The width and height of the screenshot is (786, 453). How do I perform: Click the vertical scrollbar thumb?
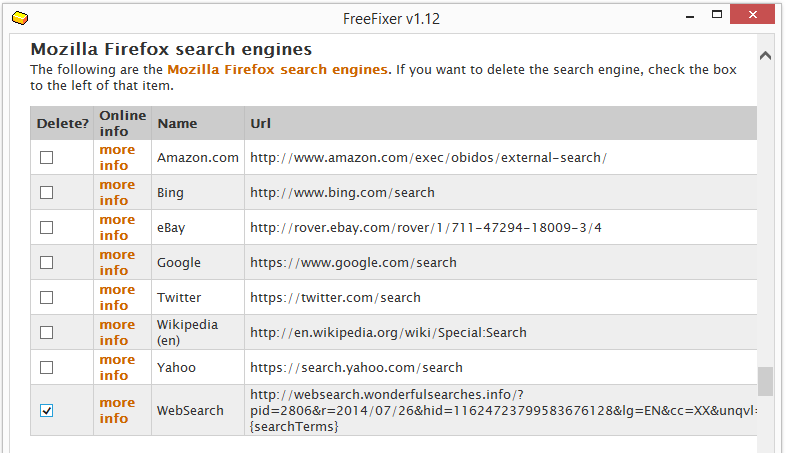click(765, 381)
